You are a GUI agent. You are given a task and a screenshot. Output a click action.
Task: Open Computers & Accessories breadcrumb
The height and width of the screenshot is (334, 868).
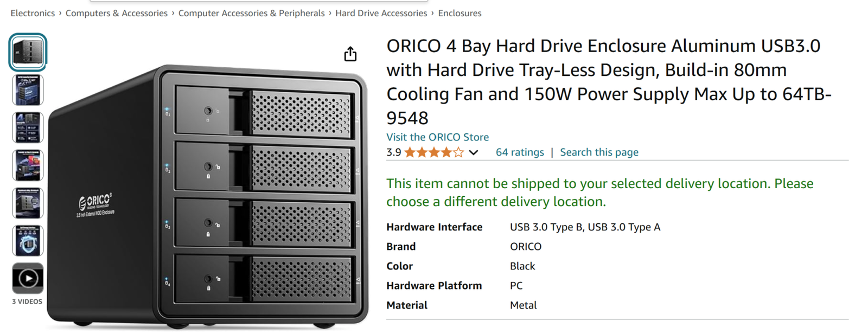click(117, 13)
